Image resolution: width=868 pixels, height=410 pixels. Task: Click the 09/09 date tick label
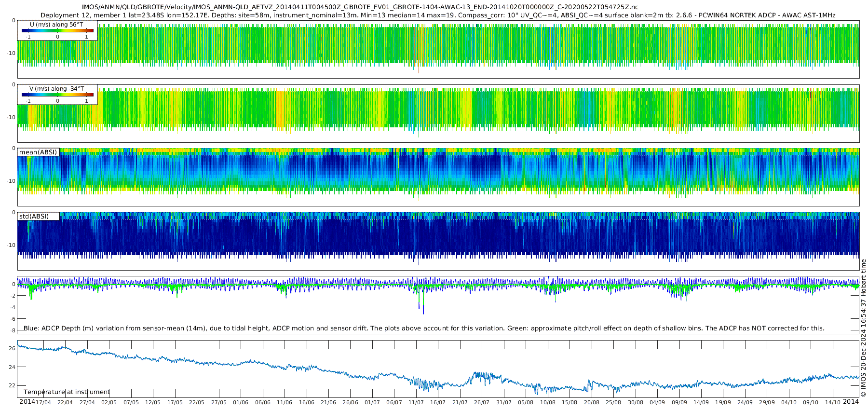coord(679,402)
